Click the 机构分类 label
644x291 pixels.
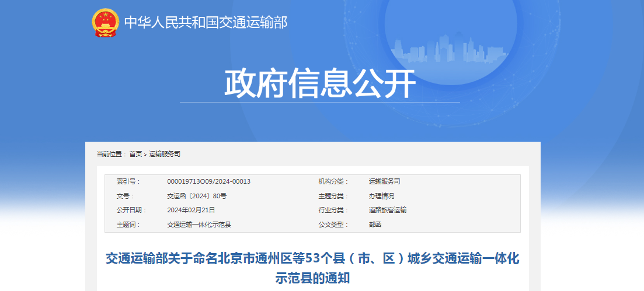333,181
